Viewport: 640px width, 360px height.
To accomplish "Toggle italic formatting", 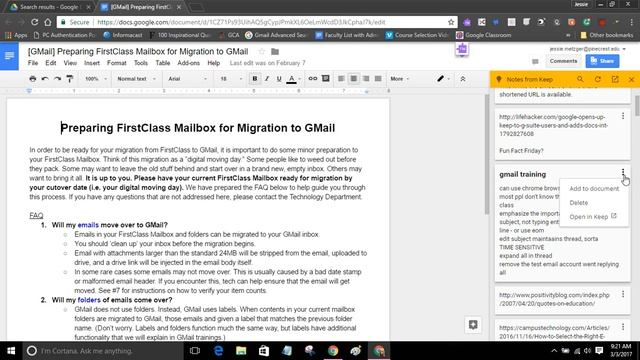I will pyautogui.click(x=267, y=79).
